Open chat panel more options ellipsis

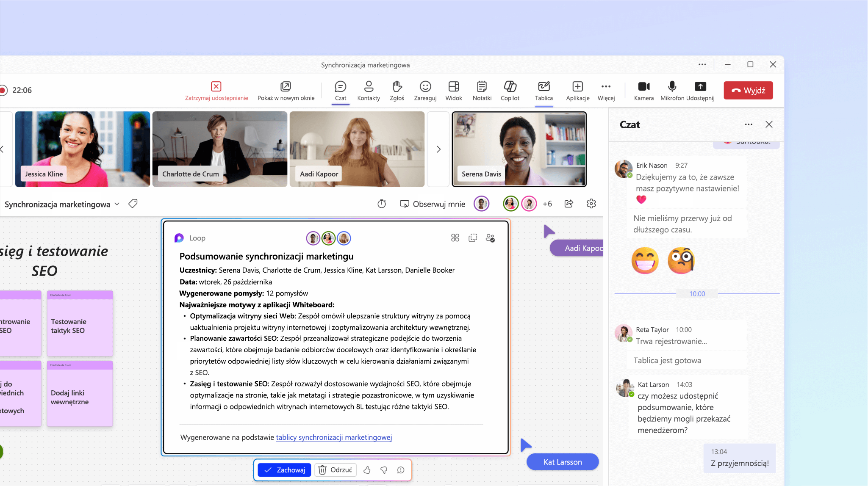[x=749, y=124]
